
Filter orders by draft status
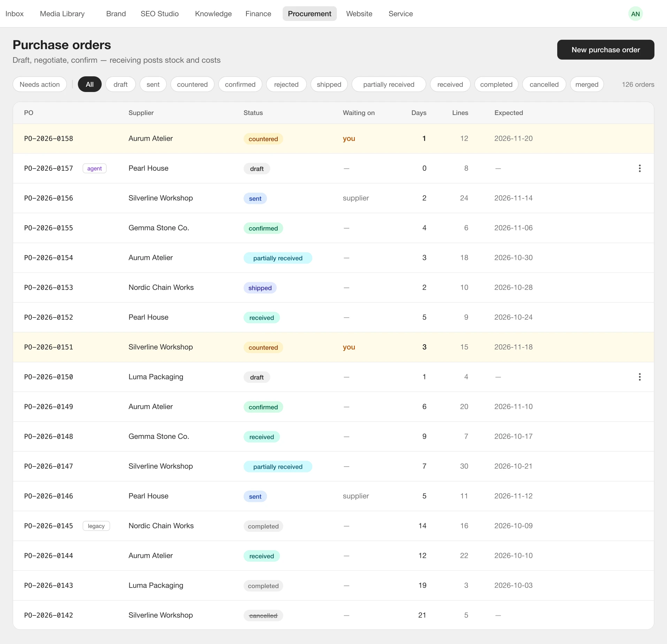[x=121, y=84]
